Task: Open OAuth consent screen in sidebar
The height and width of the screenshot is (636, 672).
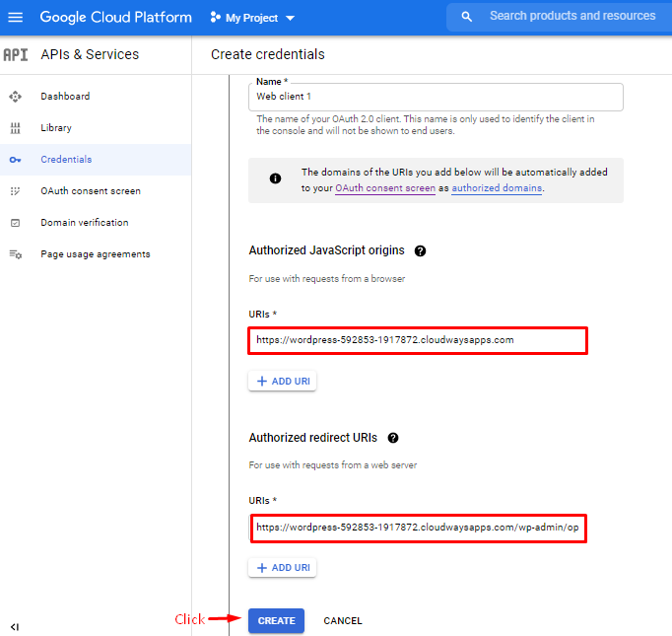Action: [x=91, y=191]
